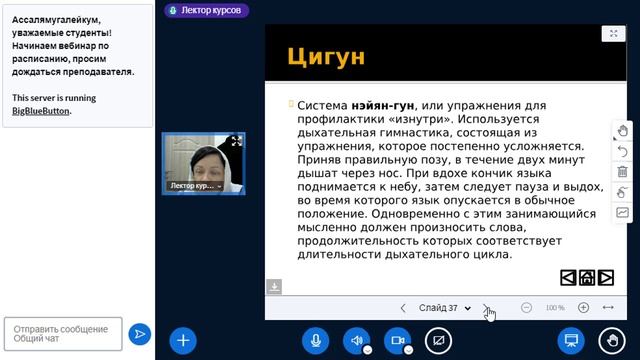The image size is (640, 360).
Task: Toggle the webcam sharing button
Action: (397, 340)
